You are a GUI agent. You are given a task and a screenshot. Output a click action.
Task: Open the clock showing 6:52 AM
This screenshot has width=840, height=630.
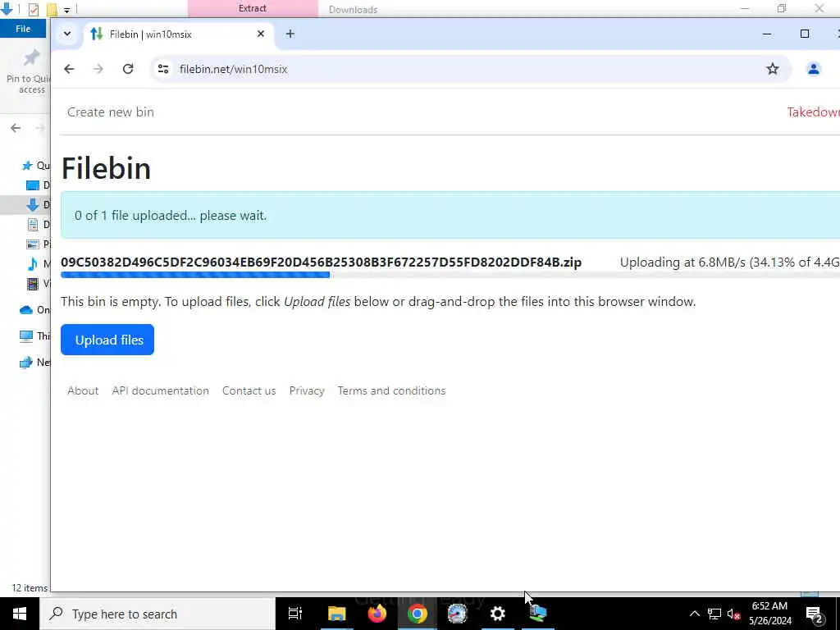click(769, 614)
